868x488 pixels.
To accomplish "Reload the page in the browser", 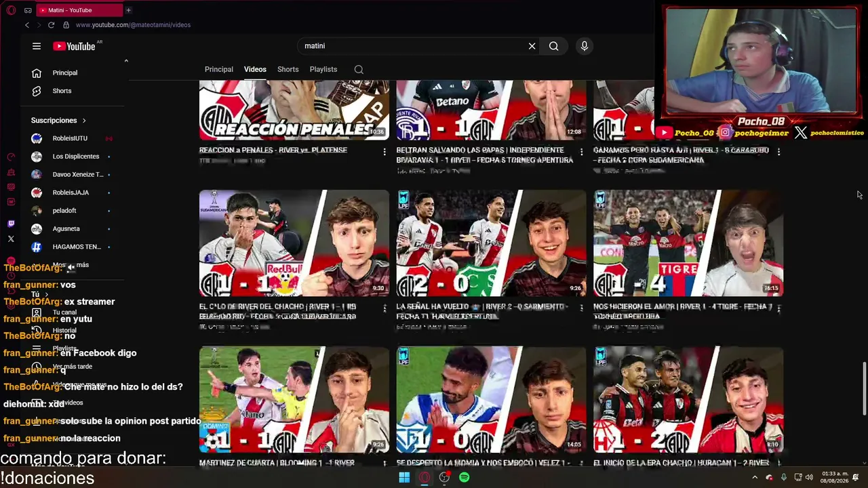I will [51, 25].
